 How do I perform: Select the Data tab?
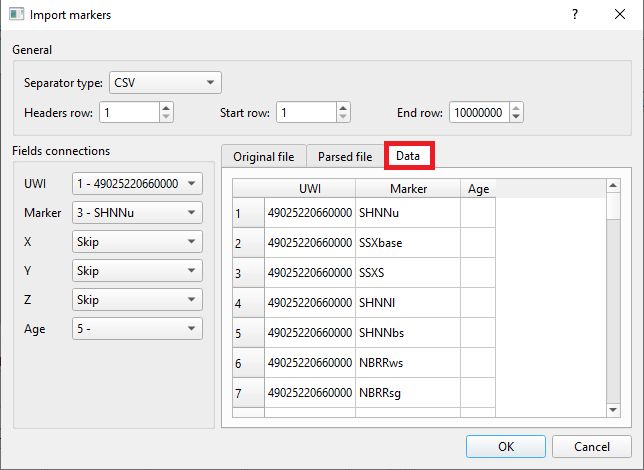(x=408, y=156)
